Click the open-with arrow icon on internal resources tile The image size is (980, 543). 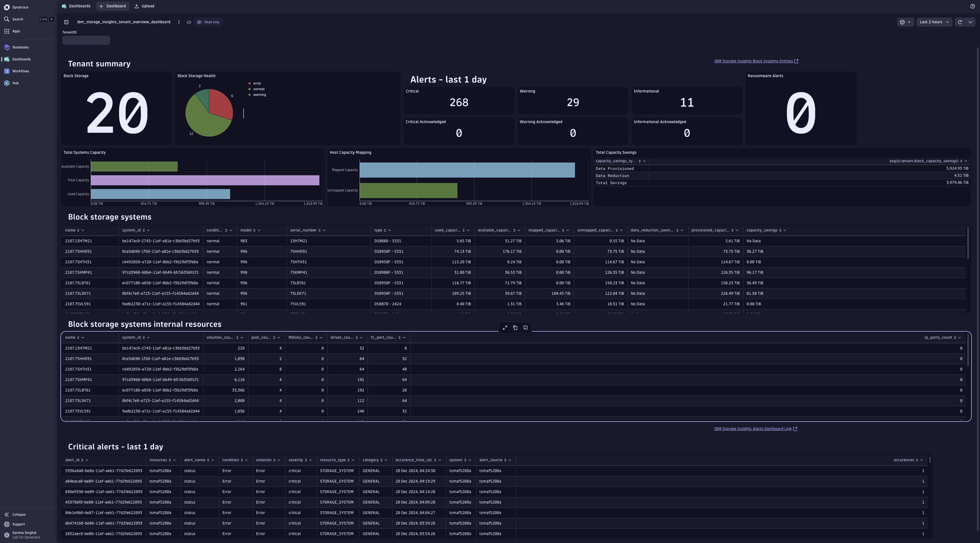525,328
